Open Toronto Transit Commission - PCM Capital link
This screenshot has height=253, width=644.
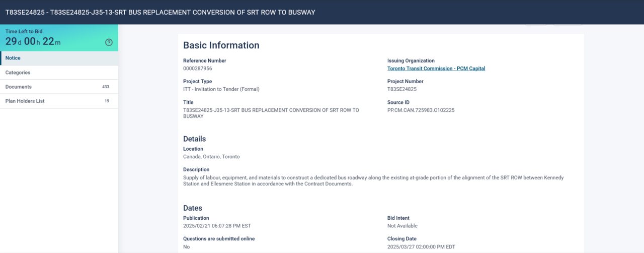coord(436,69)
